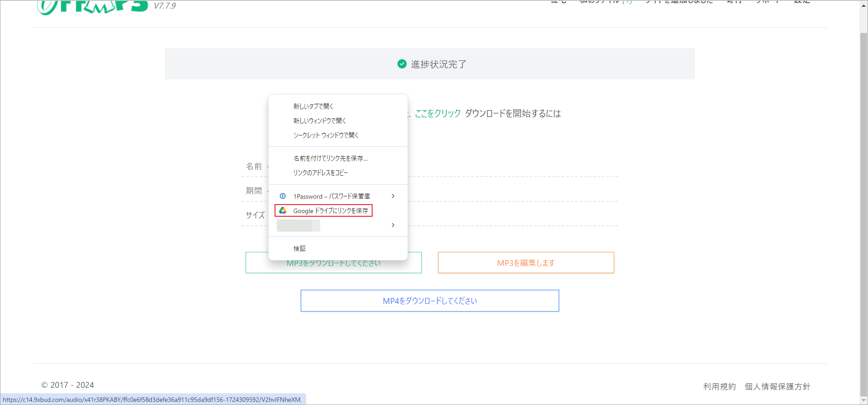Click the 1Password icon in context menu

pos(283,196)
